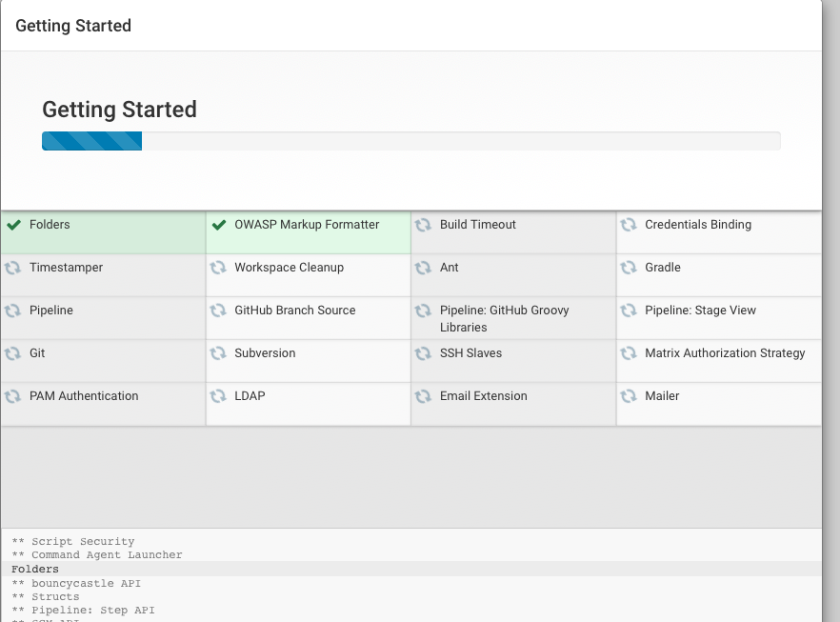
Task: Click the checkmark next to OWASP Markup Formatter
Action: (x=219, y=225)
